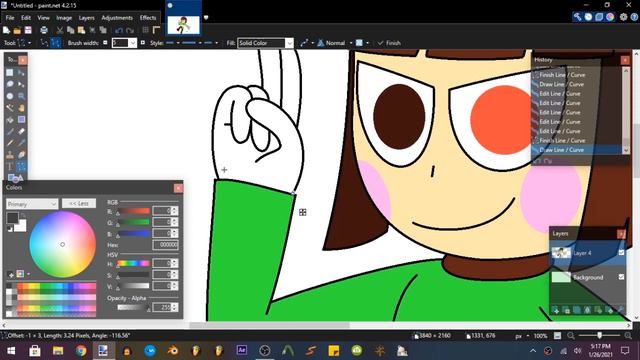Viewport: 640px width, 360px height.
Task: Click the Redo arrow in toolbar
Action: [x=130, y=30]
